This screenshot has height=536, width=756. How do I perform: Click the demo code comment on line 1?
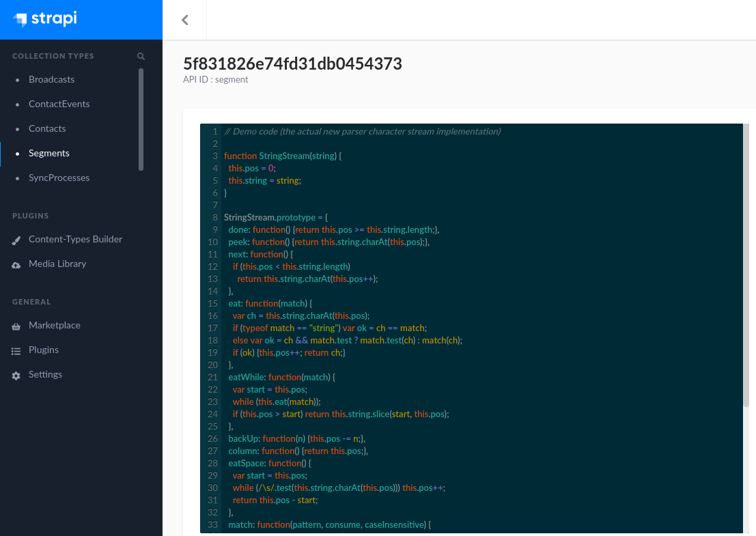click(x=362, y=132)
